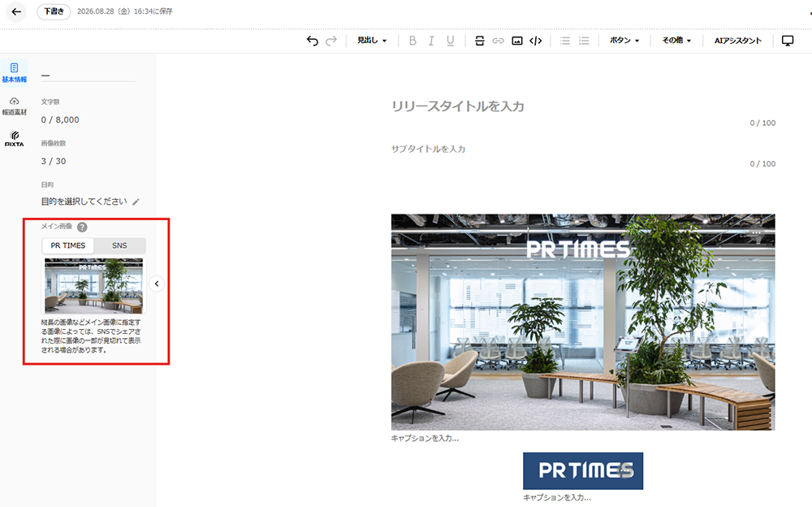
Task: Toggle bold formatting
Action: [x=412, y=41]
